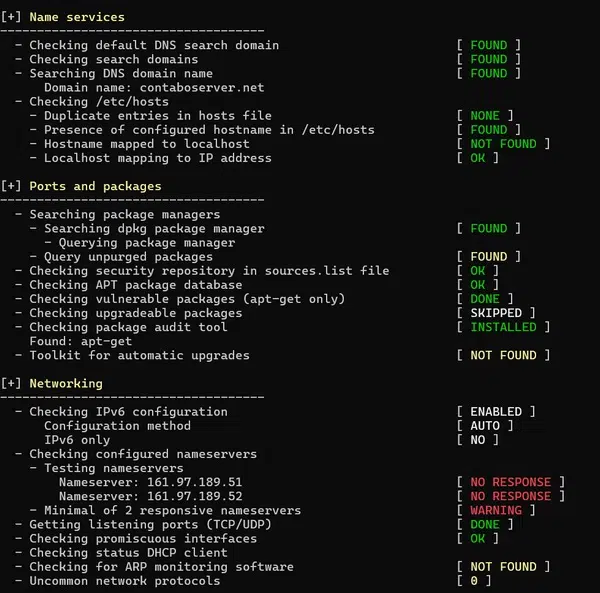This screenshot has width=600, height=593.
Task: Click NONE status for duplicate hosts entries
Action: 485,115
